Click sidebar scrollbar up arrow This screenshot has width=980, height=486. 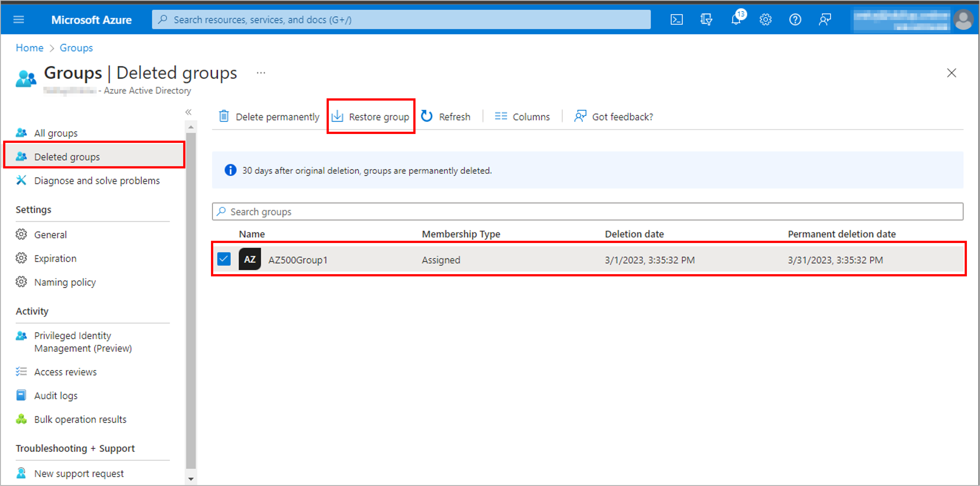(191, 127)
